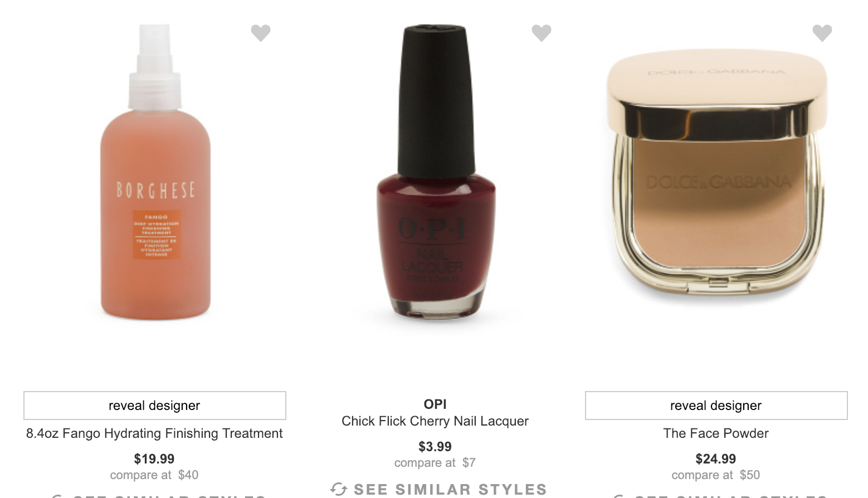Click compare at $7 text
This screenshot has width=868, height=498.
coord(435,463)
